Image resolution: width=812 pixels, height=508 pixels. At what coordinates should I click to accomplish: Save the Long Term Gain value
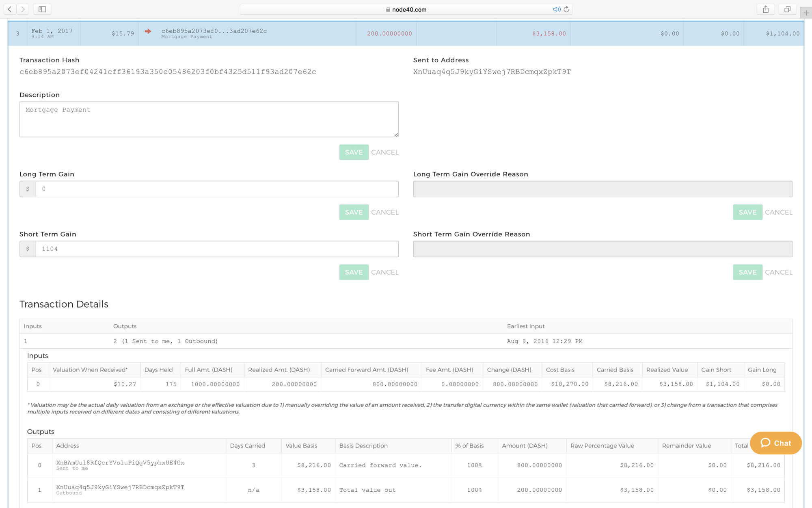click(354, 212)
